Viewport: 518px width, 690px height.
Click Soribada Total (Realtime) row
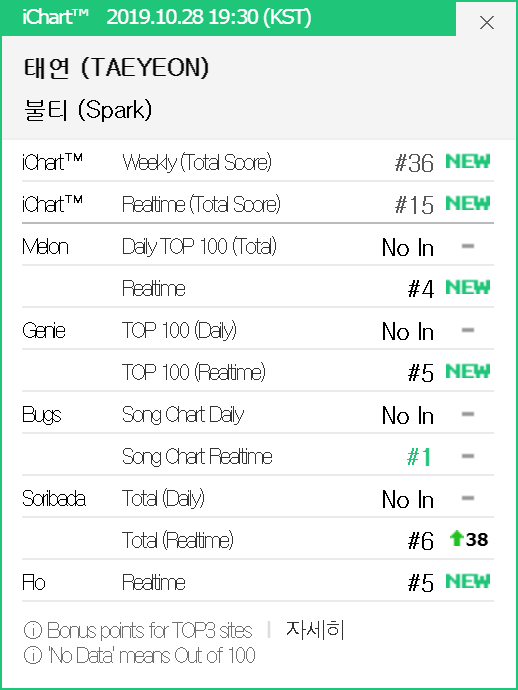(x=258, y=540)
